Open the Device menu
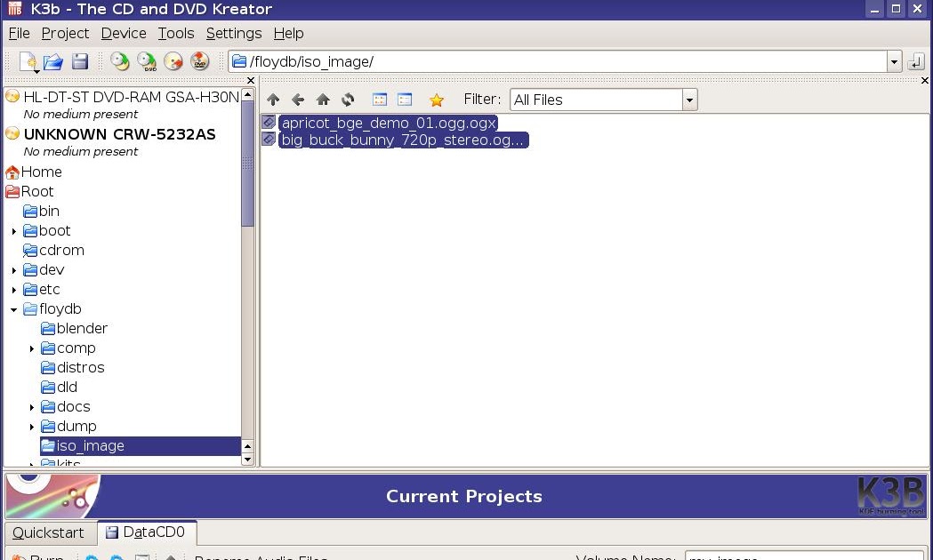Screen dimensions: 933x560 click(x=123, y=33)
